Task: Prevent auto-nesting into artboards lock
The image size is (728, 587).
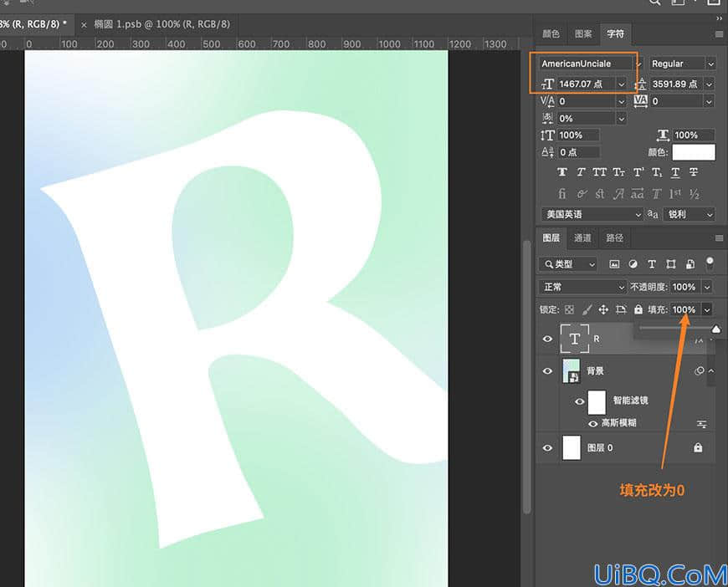Action: coord(621,309)
